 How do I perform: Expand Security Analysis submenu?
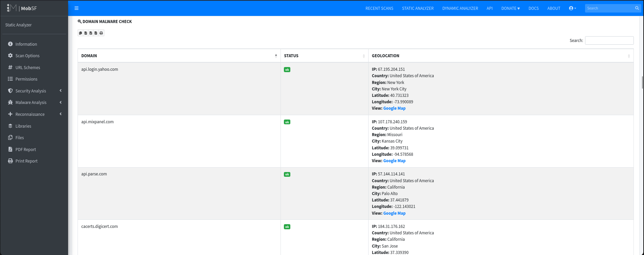pos(34,91)
